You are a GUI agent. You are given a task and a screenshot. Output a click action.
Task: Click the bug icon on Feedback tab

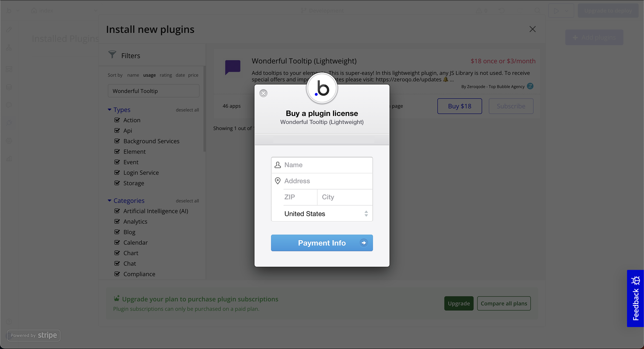636,280
